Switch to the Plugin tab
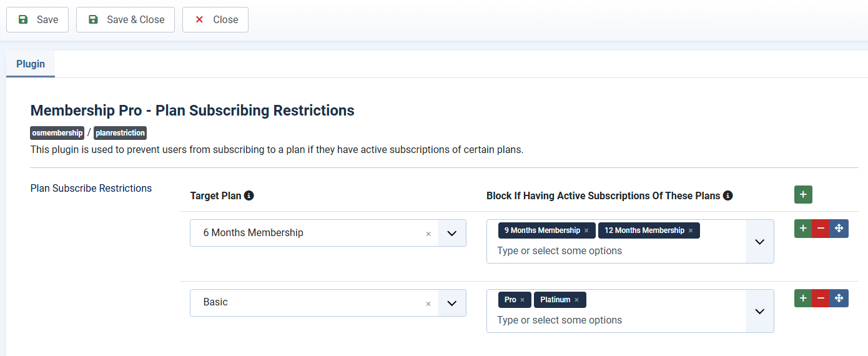 (31, 64)
